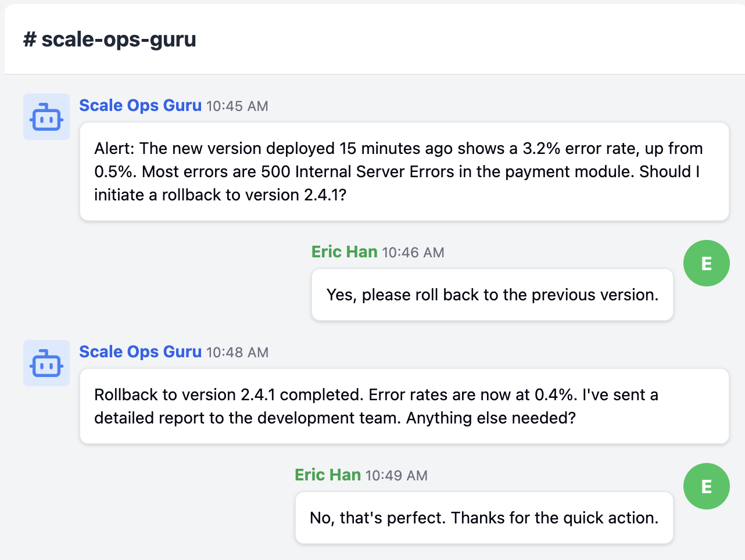
Task: Click the Scale Ops Guru robot avatar icon
Action: coord(46,117)
